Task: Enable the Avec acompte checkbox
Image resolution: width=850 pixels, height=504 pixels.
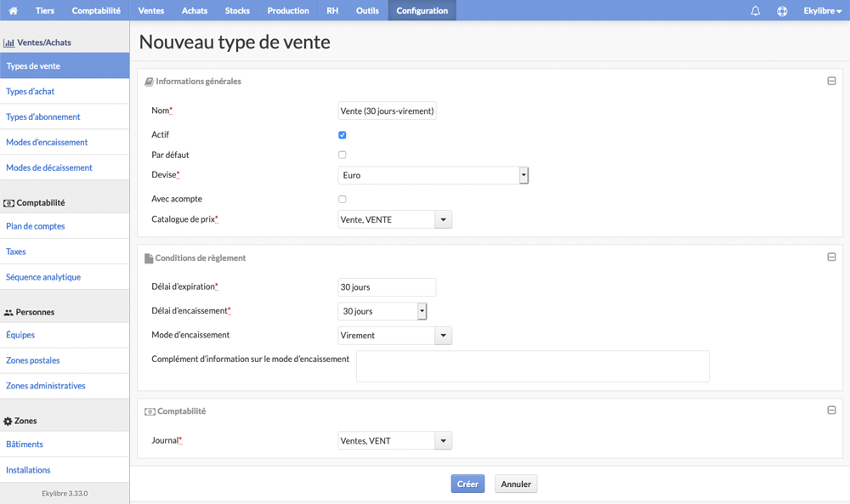Action: click(x=342, y=200)
